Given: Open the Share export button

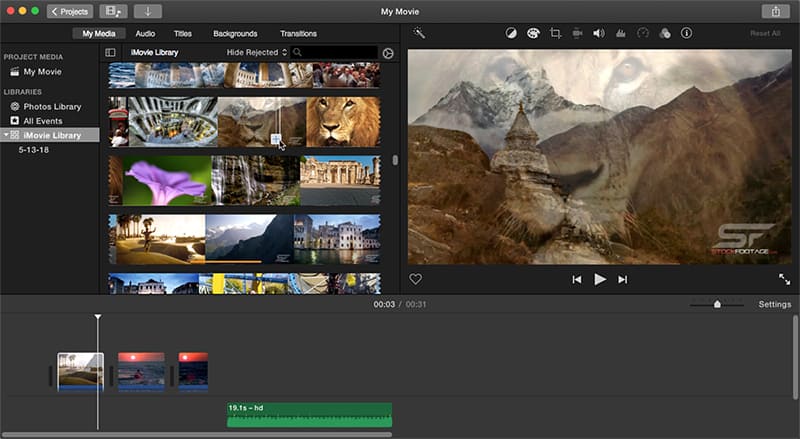Looking at the screenshot, I should point(776,11).
